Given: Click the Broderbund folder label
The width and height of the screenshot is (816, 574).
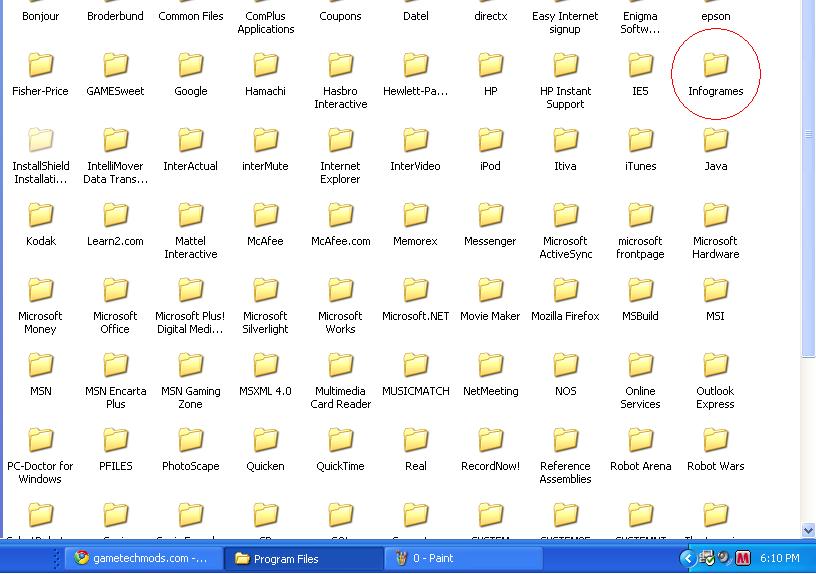Looking at the screenshot, I should 116,16.
